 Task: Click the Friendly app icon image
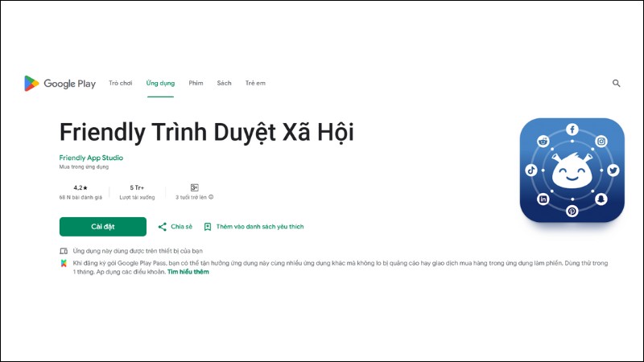572,171
